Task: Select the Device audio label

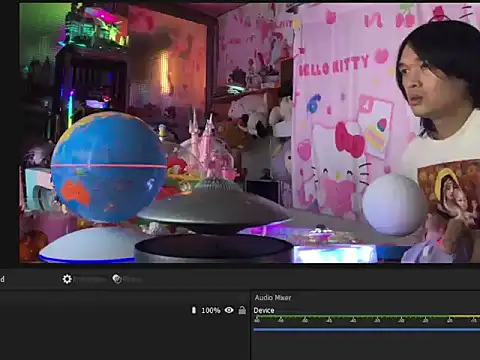Action: point(264,310)
